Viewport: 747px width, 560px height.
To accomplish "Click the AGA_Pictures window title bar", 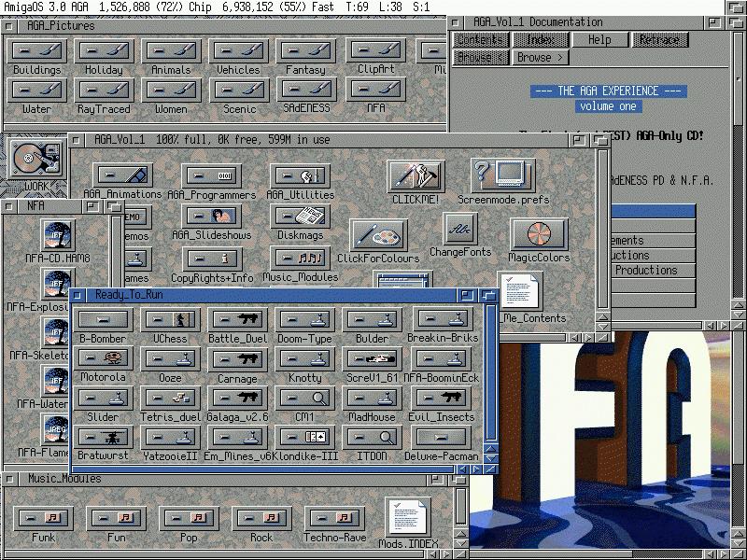I will pos(231,26).
